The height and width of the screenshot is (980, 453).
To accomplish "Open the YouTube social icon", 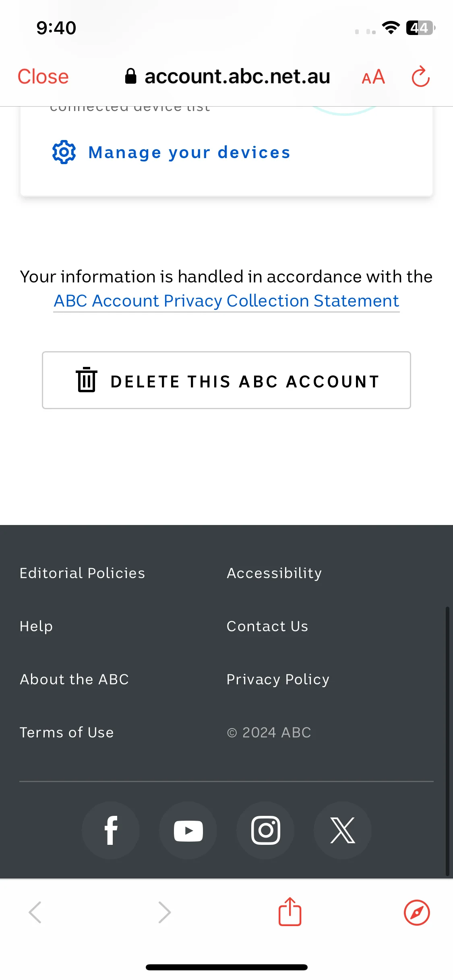I will (188, 830).
